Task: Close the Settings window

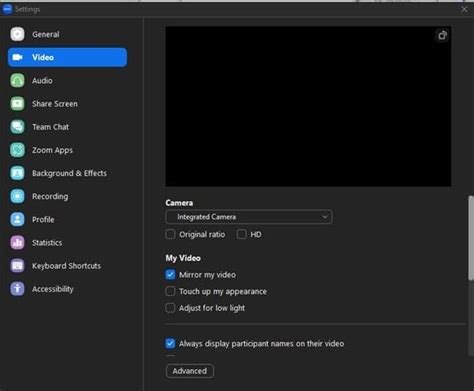Action: 464,9
